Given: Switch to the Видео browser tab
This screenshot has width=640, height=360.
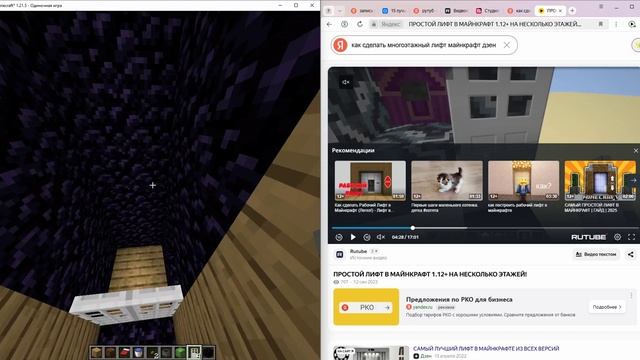Looking at the screenshot, I should tap(456, 11).
